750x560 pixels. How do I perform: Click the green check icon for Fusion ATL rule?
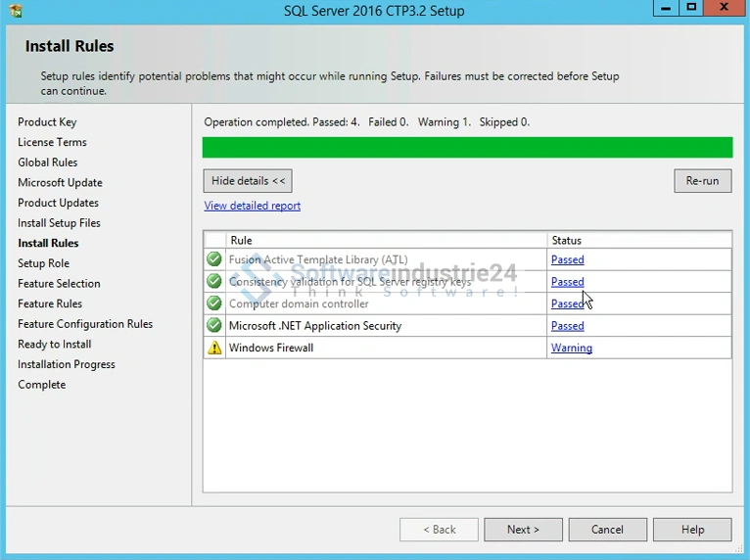pos(214,259)
